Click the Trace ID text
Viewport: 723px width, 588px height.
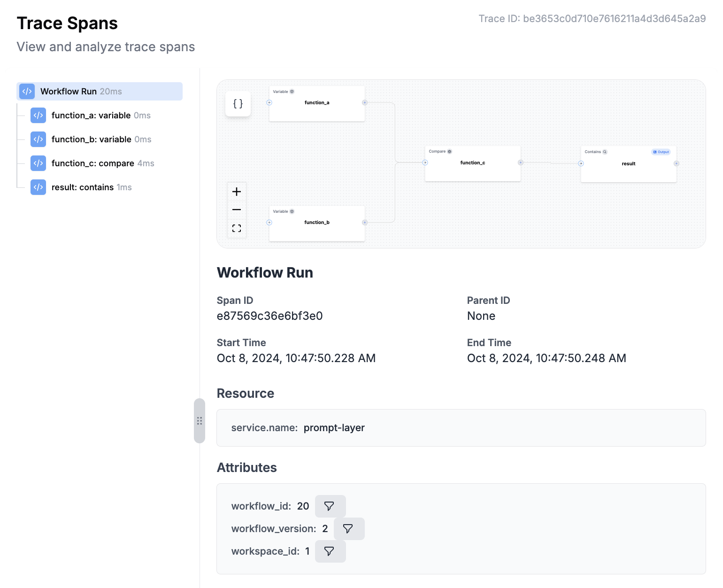[592, 18]
